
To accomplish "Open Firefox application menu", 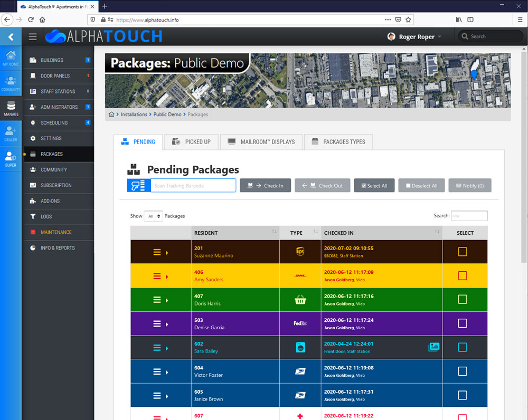I will (x=520, y=20).
